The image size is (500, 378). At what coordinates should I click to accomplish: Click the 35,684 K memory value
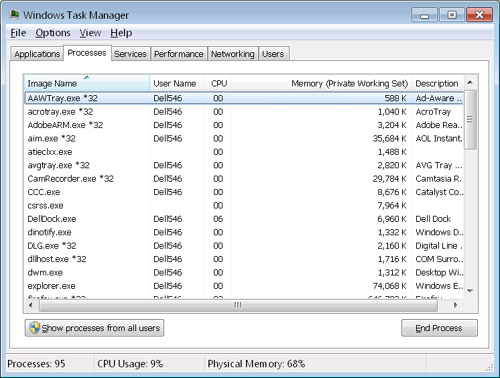(x=390, y=138)
